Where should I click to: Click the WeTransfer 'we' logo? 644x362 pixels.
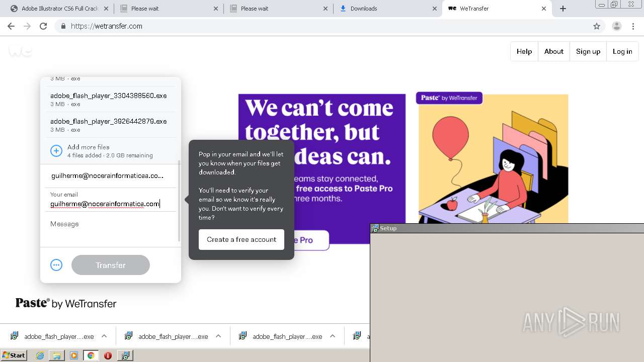click(x=20, y=51)
